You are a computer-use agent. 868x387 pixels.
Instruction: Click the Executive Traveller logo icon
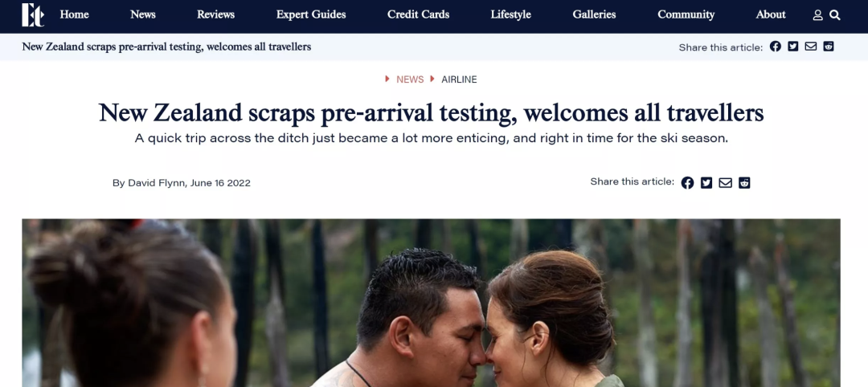tap(33, 15)
